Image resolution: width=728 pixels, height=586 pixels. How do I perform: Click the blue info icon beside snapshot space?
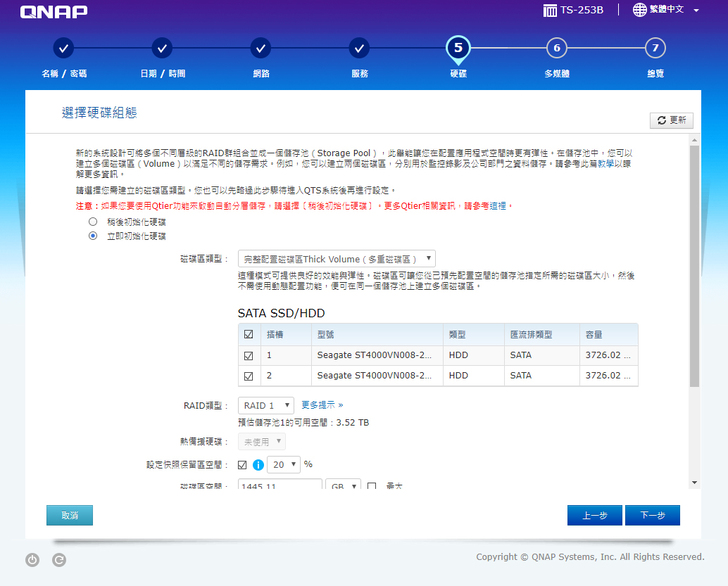click(x=257, y=465)
